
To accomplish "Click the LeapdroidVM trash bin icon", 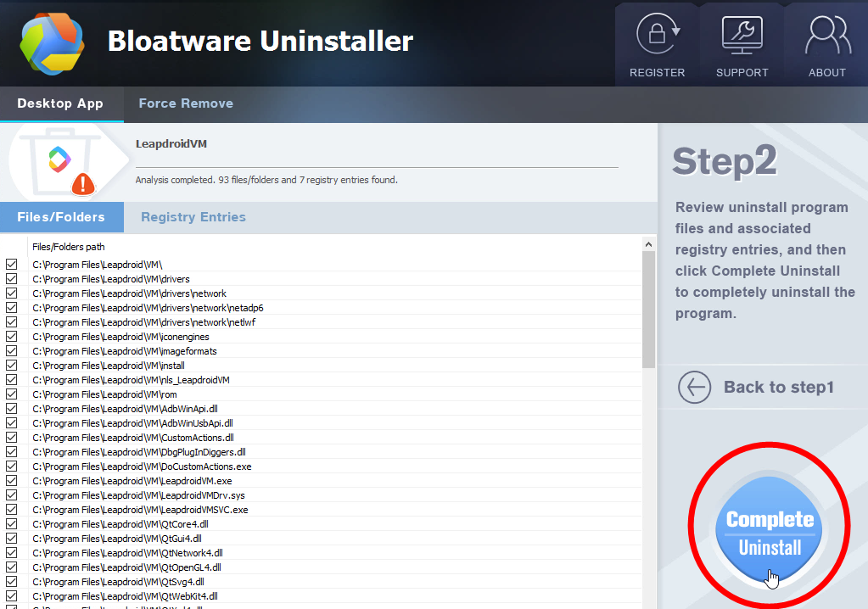I will pos(59,161).
